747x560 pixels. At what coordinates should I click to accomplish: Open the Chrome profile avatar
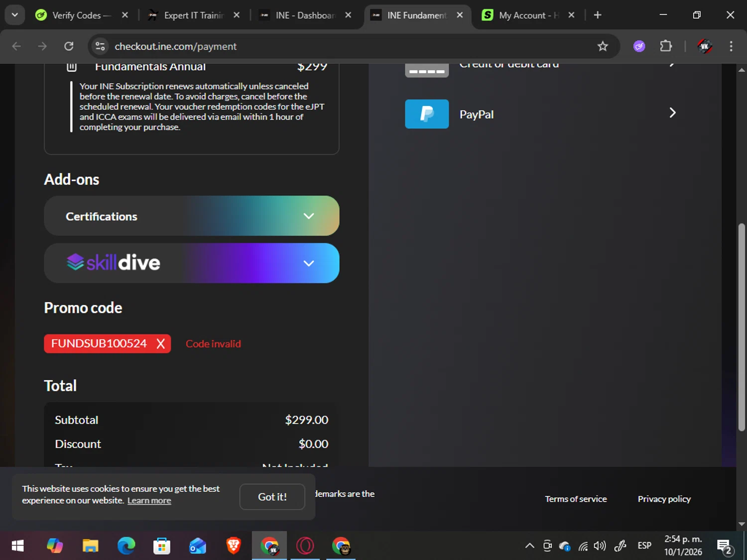[x=704, y=46]
